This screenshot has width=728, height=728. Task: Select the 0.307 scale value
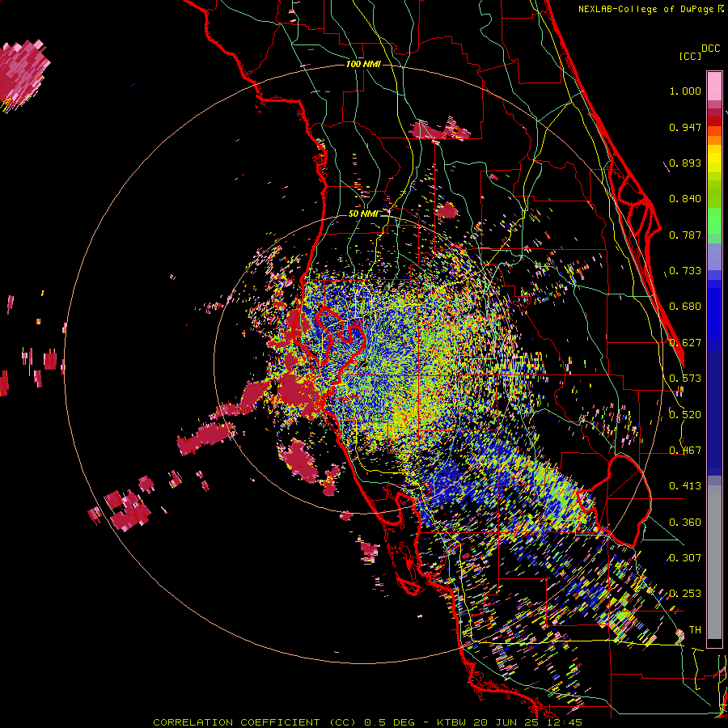click(x=685, y=558)
